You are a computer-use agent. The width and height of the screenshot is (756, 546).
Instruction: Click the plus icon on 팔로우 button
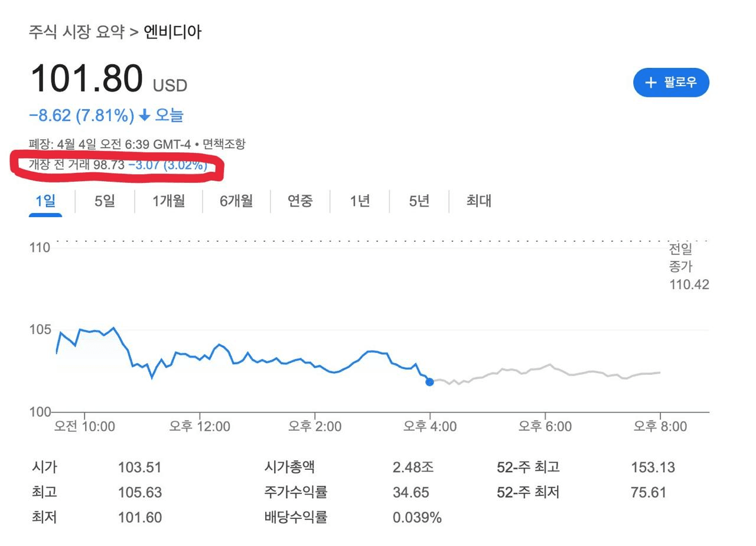(x=651, y=83)
